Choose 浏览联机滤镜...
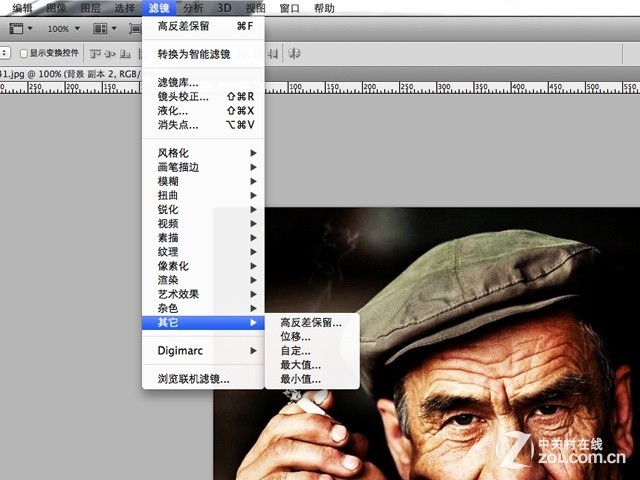Screen dimensions: 640x480 click(203, 379)
